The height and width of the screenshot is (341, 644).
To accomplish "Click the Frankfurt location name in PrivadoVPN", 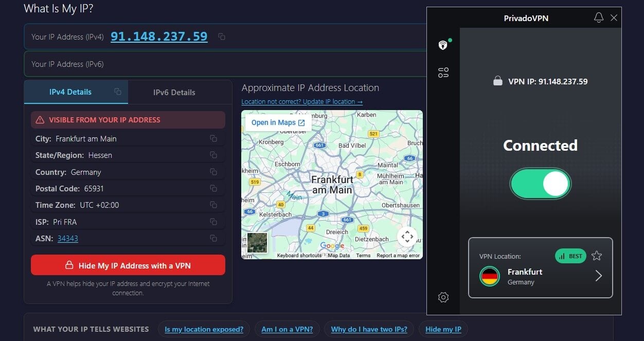I will tap(525, 272).
